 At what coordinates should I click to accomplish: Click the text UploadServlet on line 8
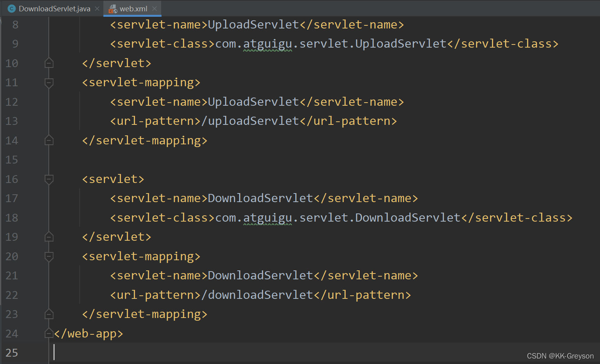pos(253,25)
